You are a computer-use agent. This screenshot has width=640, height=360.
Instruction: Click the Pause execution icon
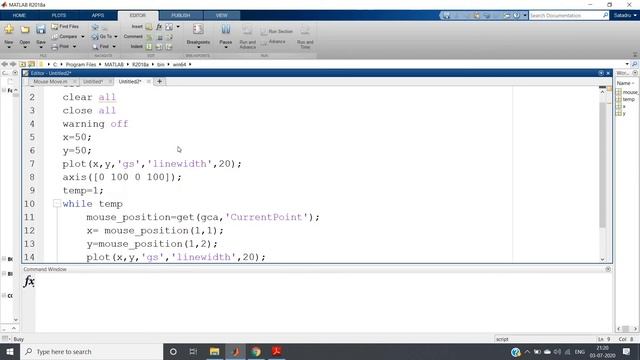[226, 29]
